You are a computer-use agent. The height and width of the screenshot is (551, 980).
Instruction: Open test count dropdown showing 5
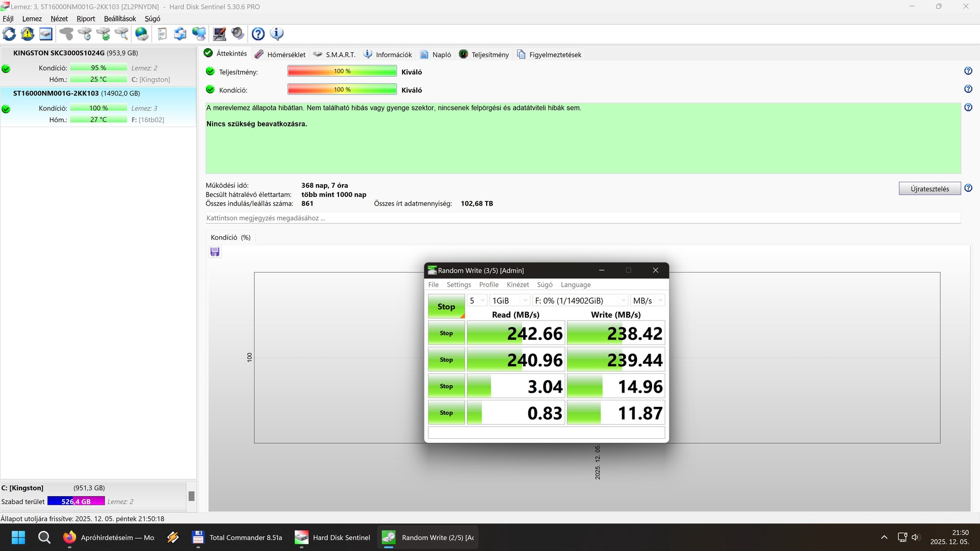477,300
